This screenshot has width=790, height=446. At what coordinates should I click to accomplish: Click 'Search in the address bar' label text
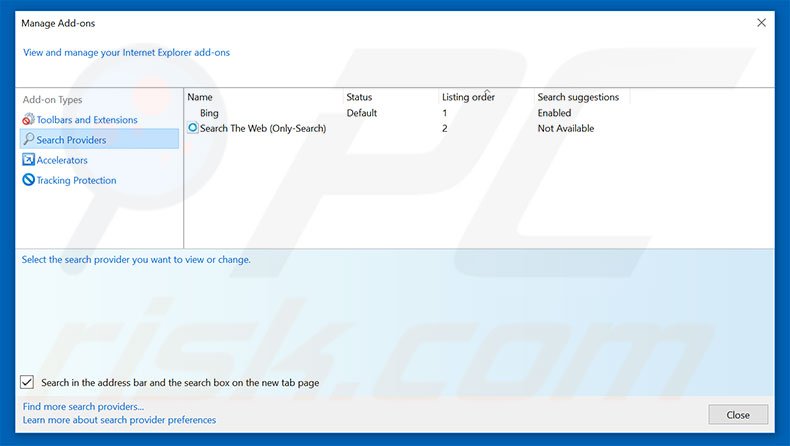click(180, 383)
